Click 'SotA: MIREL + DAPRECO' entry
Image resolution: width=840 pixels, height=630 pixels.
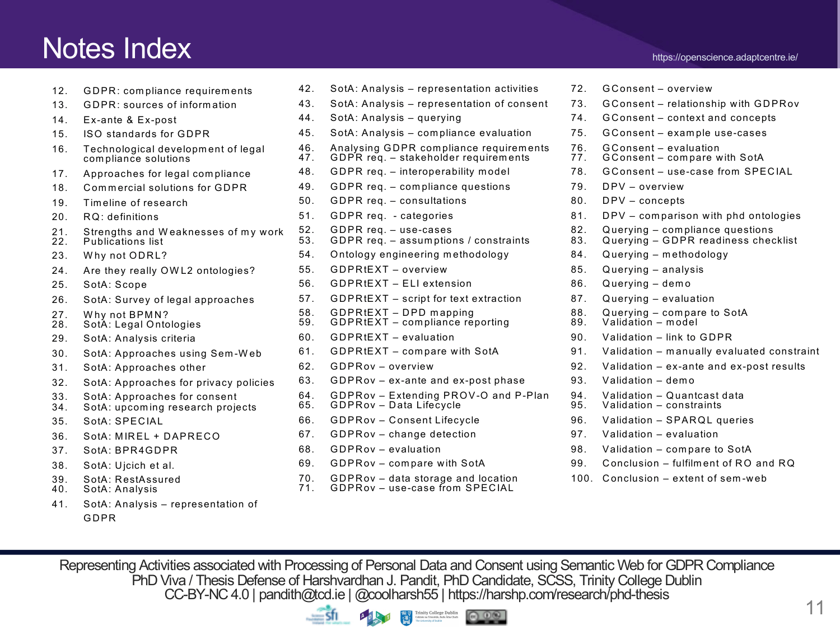point(152,436)
